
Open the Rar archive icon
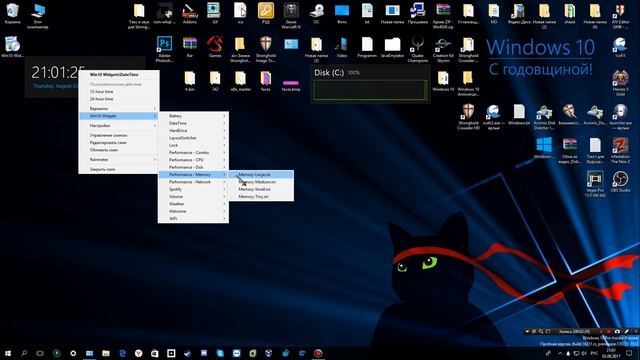(x=190, y=47)
